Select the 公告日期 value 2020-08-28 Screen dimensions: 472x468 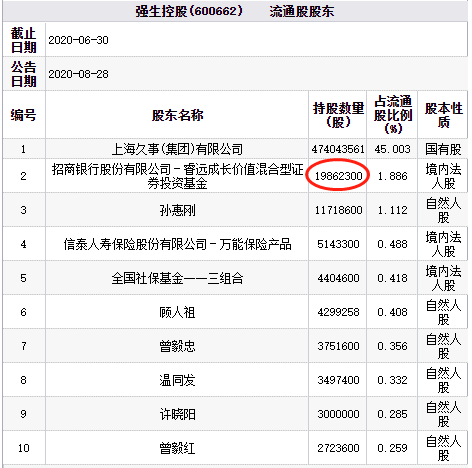(x=78, y=74)
